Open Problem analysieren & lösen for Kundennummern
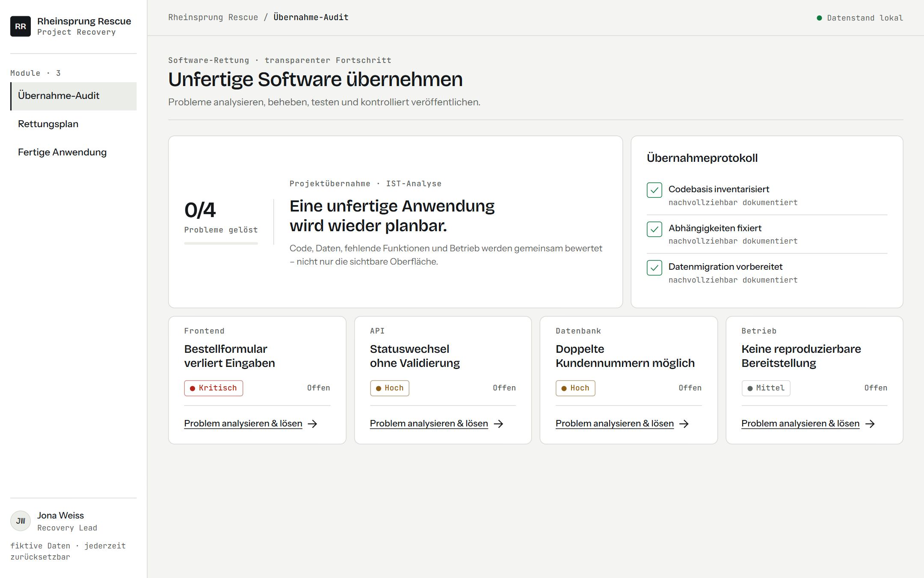Viewport: 924px width, 578px height. (615, 423)
